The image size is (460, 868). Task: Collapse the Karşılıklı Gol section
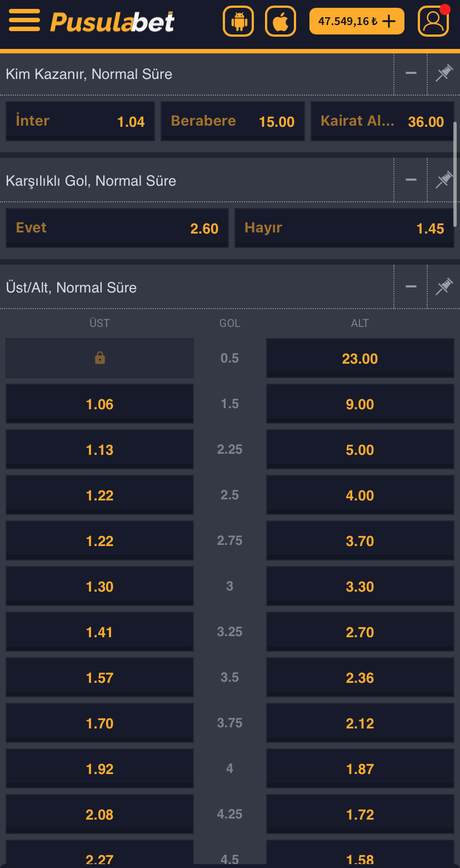tap(411, 180)
